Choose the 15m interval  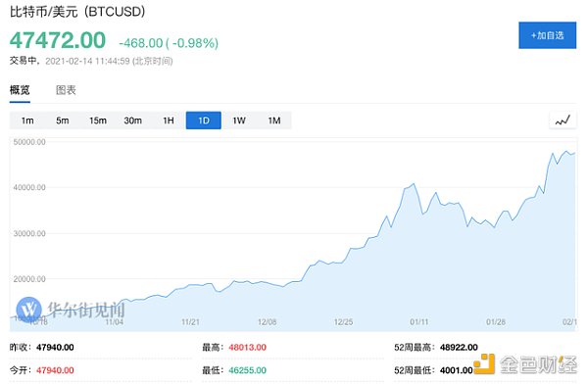point(98,120)
